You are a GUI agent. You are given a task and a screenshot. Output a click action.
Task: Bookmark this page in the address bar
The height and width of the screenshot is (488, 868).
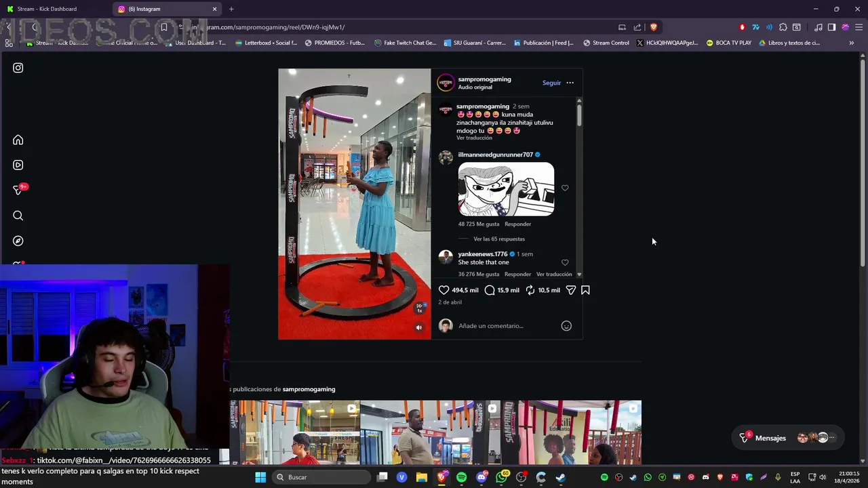point(164,27)
